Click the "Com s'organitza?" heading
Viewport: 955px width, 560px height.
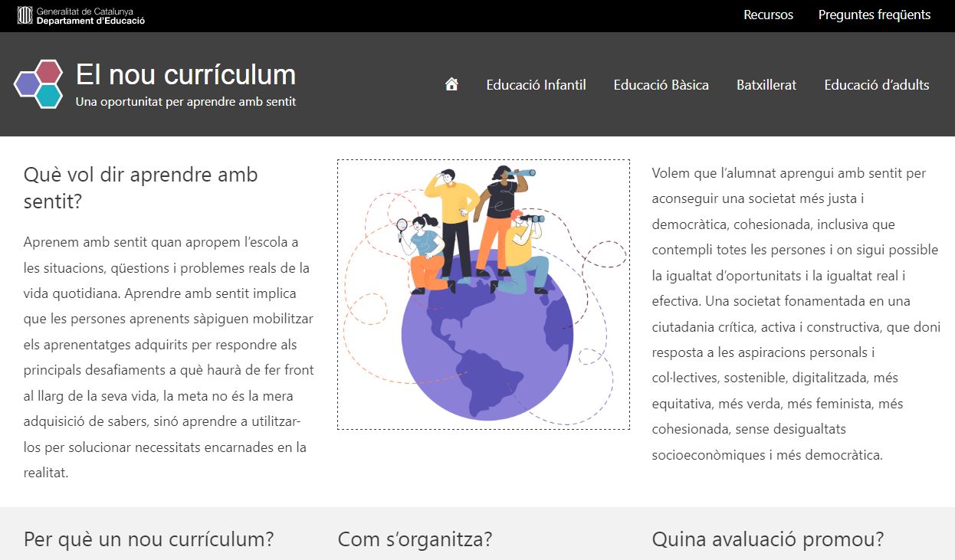(415, 539)
